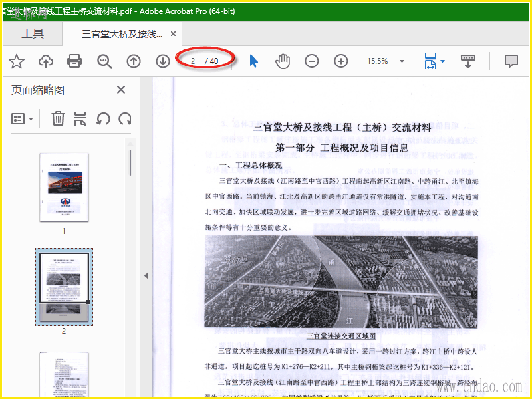532x399 pixels.
Task: Zoom out with minus button
Action: click(312, 61)
